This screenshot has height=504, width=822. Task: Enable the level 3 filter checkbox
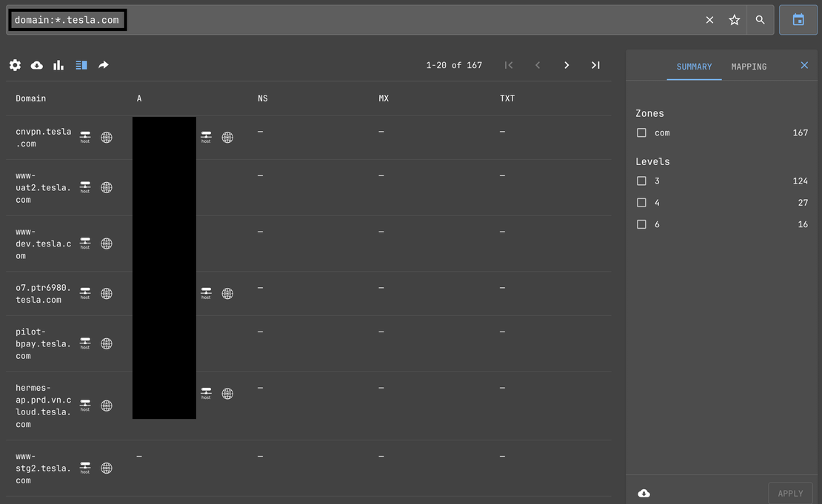pyautogui.click(x=641, y=181)
